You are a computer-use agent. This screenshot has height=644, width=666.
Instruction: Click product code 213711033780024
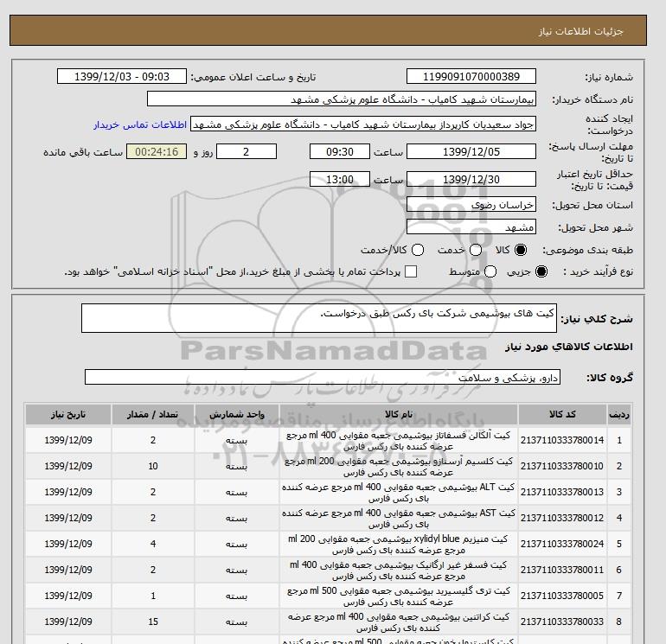tap(562, 544)
